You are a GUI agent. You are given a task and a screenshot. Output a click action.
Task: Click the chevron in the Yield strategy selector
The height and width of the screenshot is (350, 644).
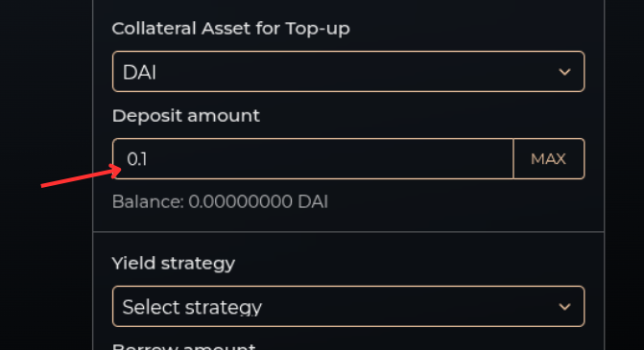point(564,307)
